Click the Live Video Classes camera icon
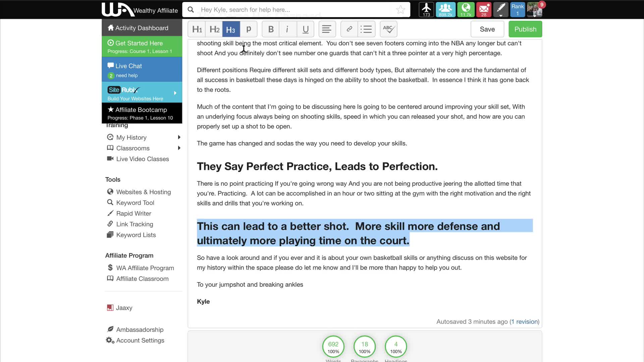Viewport: 644px width, 362px height. pyautogui.click(x=110, y=159)
